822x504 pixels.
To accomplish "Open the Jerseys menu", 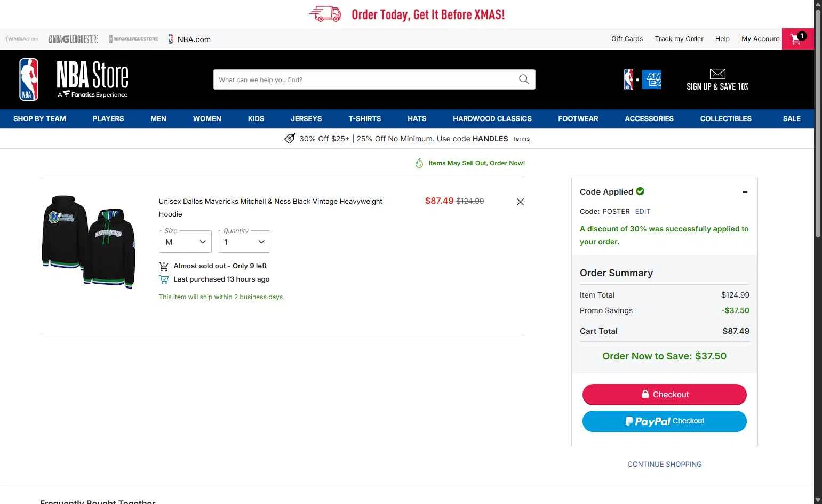I will 306,118.
